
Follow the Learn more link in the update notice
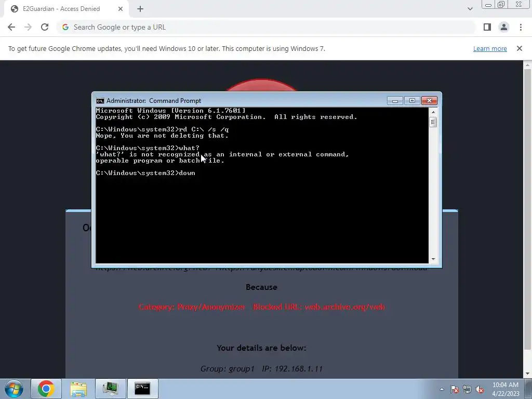[490, 48]
